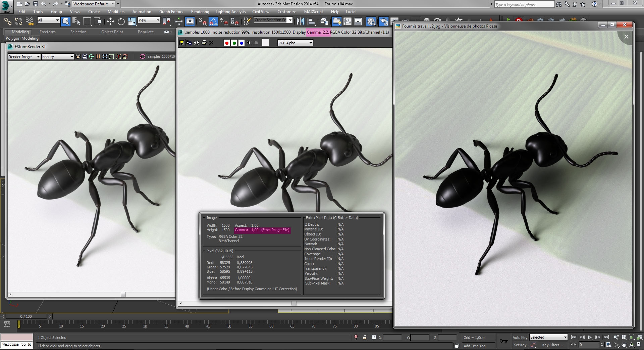Toggle the green channel display
The width and height of the screenshot is (644, 350).
coord(234,43)
